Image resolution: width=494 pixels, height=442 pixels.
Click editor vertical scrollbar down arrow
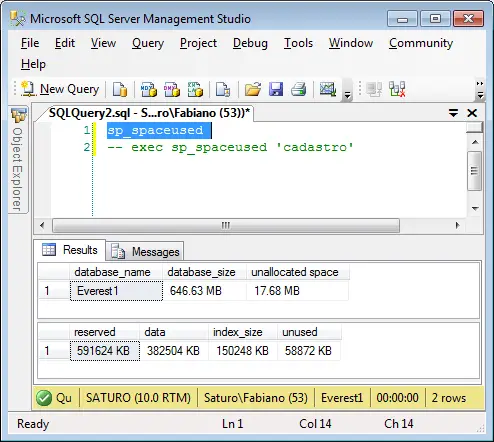point(475,208)
